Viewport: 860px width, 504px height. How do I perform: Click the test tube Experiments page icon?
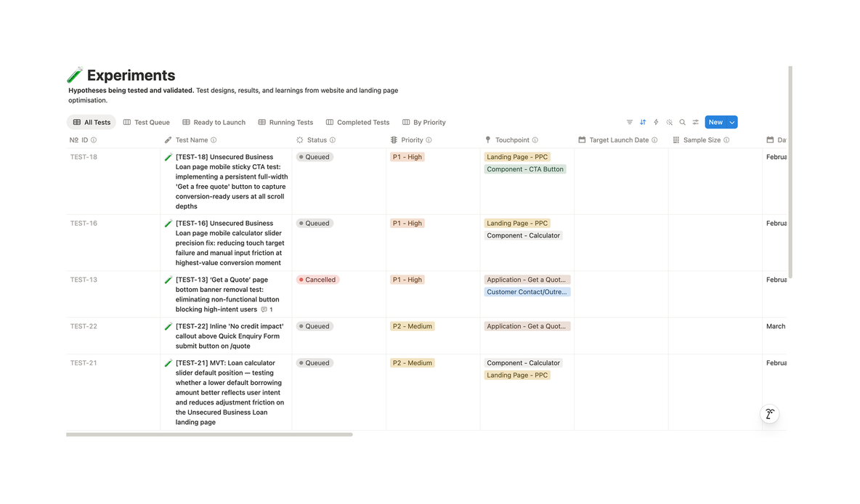pos(75,75)
